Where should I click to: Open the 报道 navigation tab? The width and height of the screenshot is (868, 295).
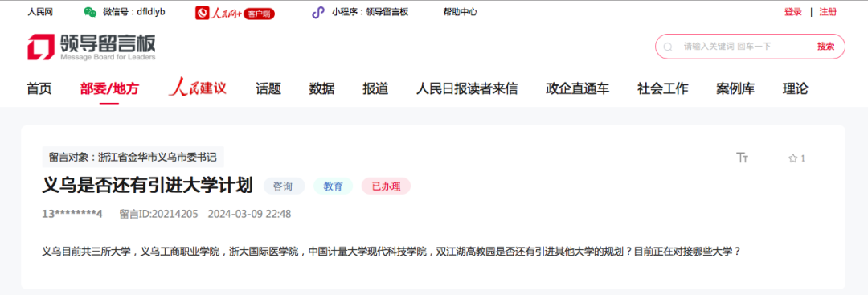(375, 88)
